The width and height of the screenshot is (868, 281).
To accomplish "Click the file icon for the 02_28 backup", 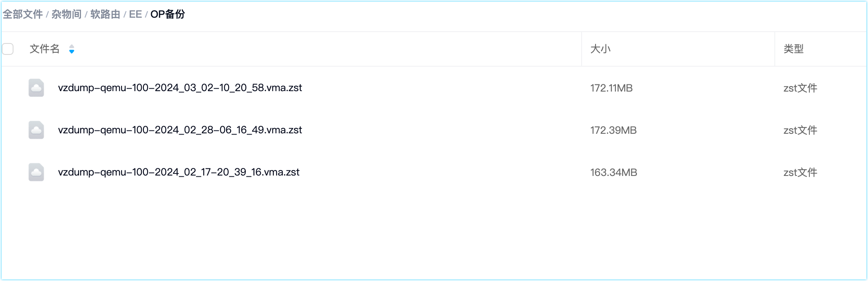I will point(36,130).
